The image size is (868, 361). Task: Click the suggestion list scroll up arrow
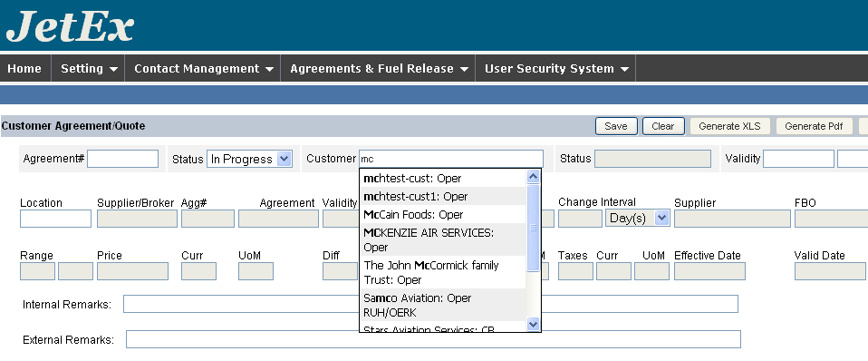coord(533,177)
